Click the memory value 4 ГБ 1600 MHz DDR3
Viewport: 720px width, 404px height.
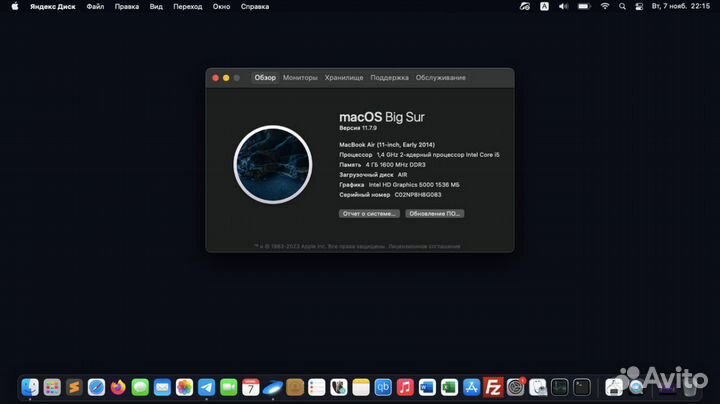point(395,165)
